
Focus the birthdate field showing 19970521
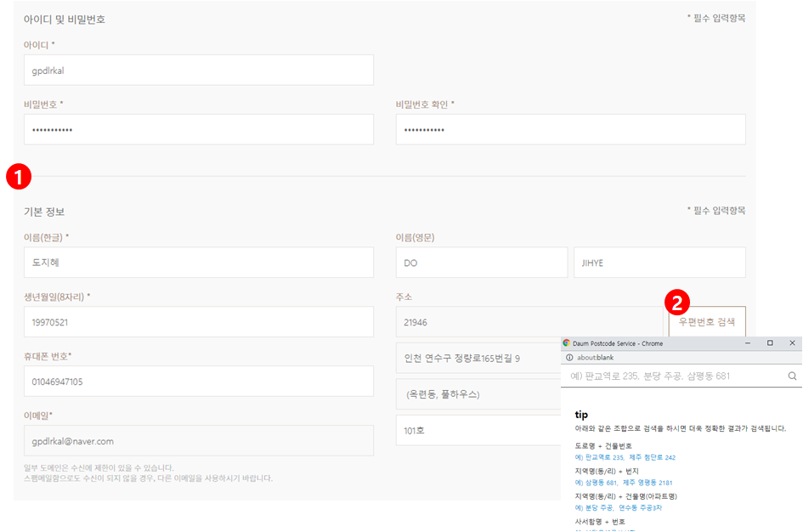(x=199, y=322)
